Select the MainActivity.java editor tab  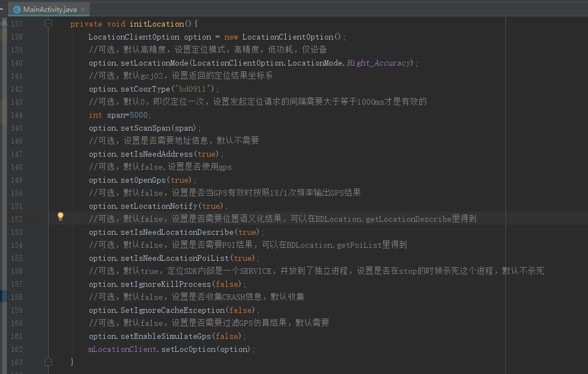pyautogui.click(x=49, y=10)
